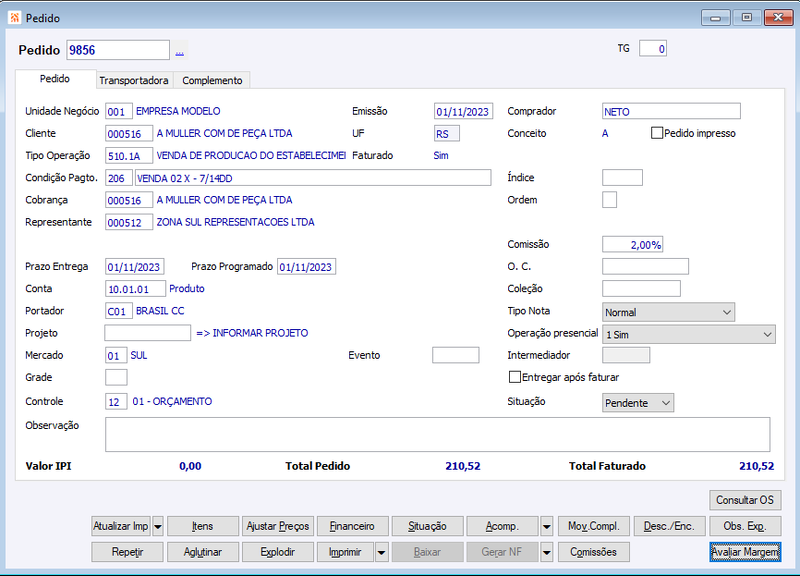800x576 pixels.
Task: Click the Total Faturado value 210,52
Action: (756, 466)
